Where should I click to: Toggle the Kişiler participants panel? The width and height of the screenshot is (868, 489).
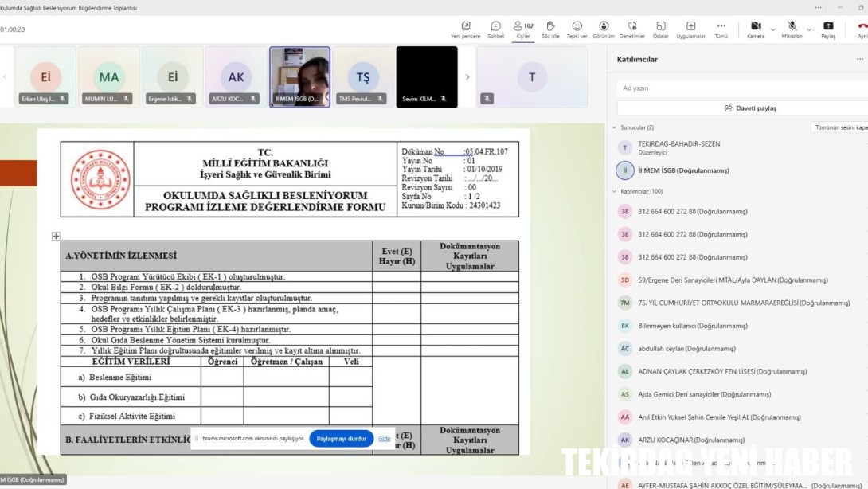[523, 30]
